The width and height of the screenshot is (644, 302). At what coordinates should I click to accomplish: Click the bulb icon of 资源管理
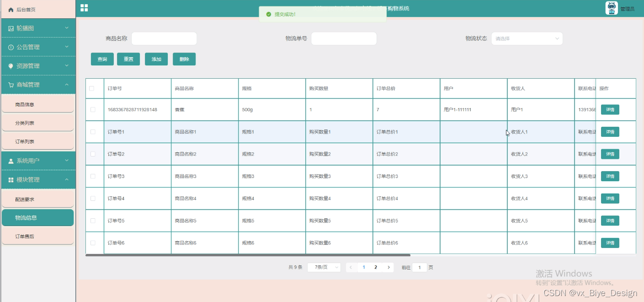pos(11,66)
